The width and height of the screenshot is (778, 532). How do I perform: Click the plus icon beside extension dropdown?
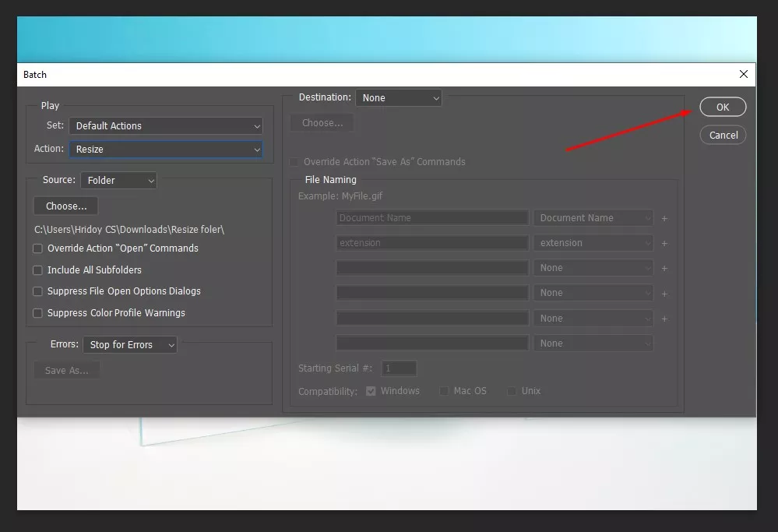click(664, 244)
